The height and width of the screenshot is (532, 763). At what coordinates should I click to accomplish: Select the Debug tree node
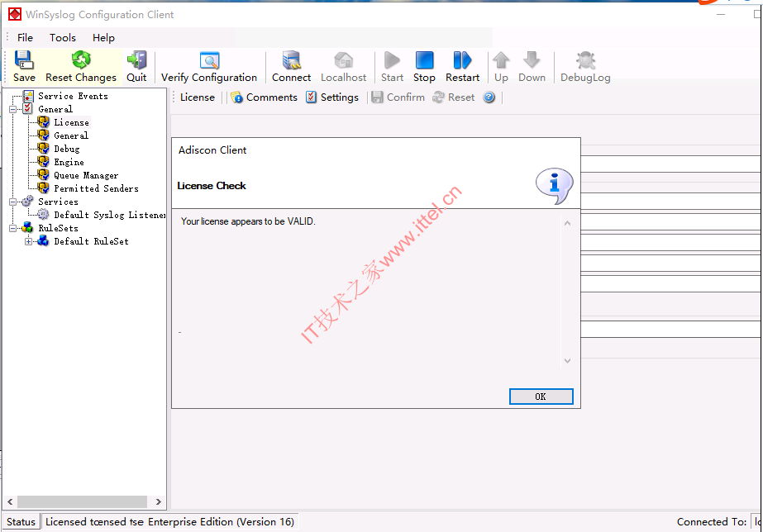[x=67, y=149]
